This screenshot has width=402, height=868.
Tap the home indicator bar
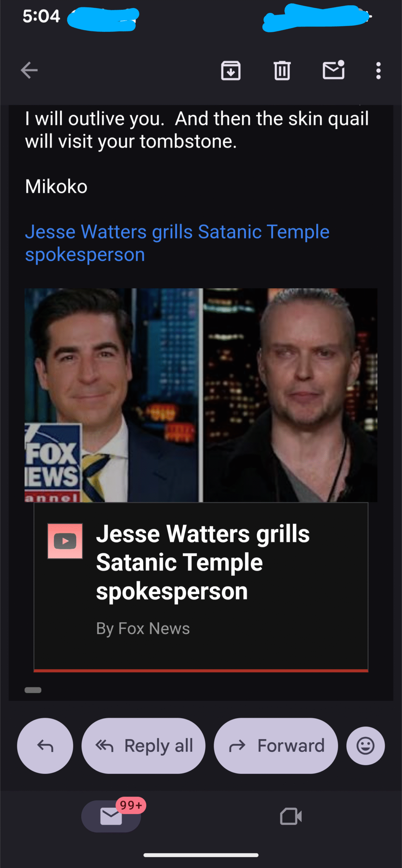(201, 855)
